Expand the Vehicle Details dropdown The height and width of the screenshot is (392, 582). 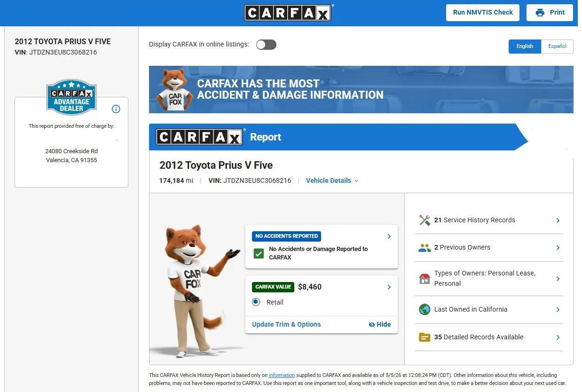click(x=332, y=180)
